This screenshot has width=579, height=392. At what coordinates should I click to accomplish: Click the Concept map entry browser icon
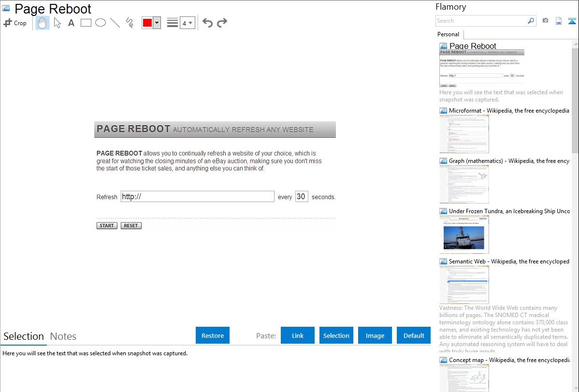pos(443,360)
